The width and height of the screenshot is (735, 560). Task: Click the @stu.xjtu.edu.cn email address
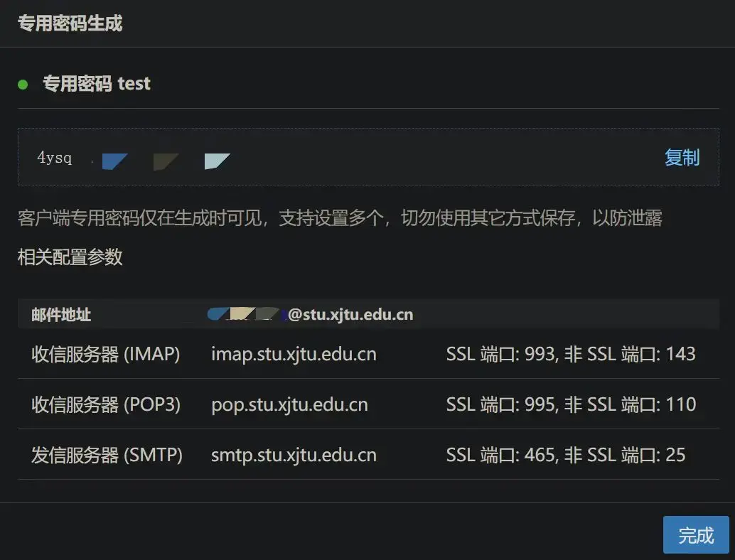(x=350, y=315)
